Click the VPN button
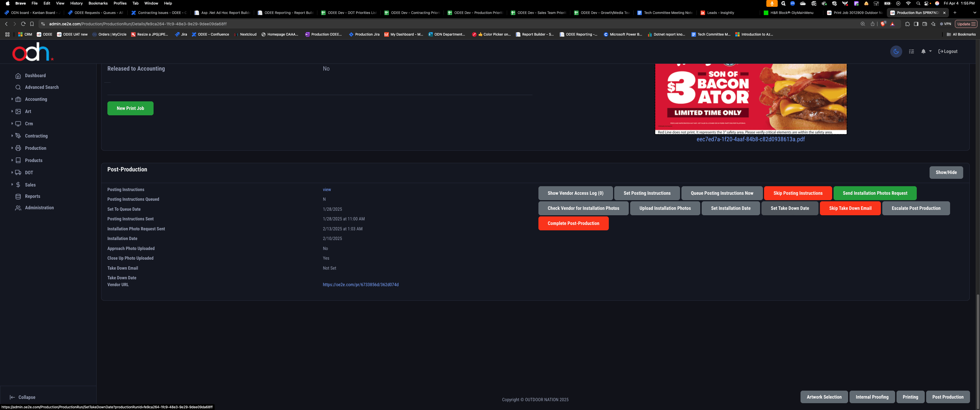The height and width of the screenshot is (410, 980). click(945, 24)
